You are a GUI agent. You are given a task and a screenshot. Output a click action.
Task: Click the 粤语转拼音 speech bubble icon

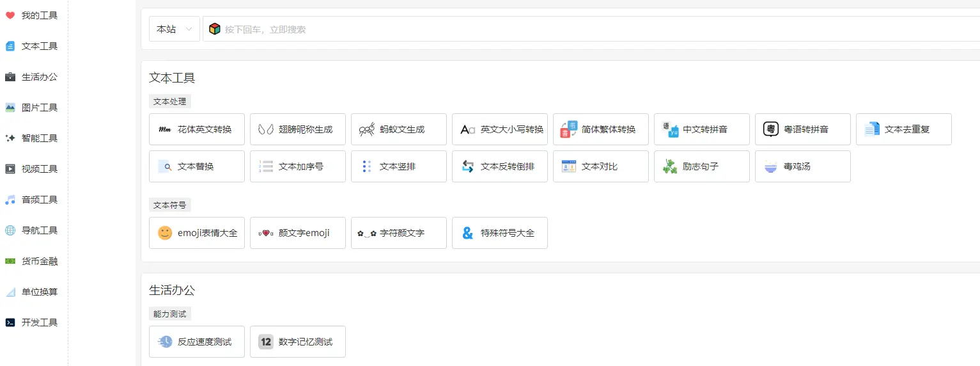[x=771, y=129]
